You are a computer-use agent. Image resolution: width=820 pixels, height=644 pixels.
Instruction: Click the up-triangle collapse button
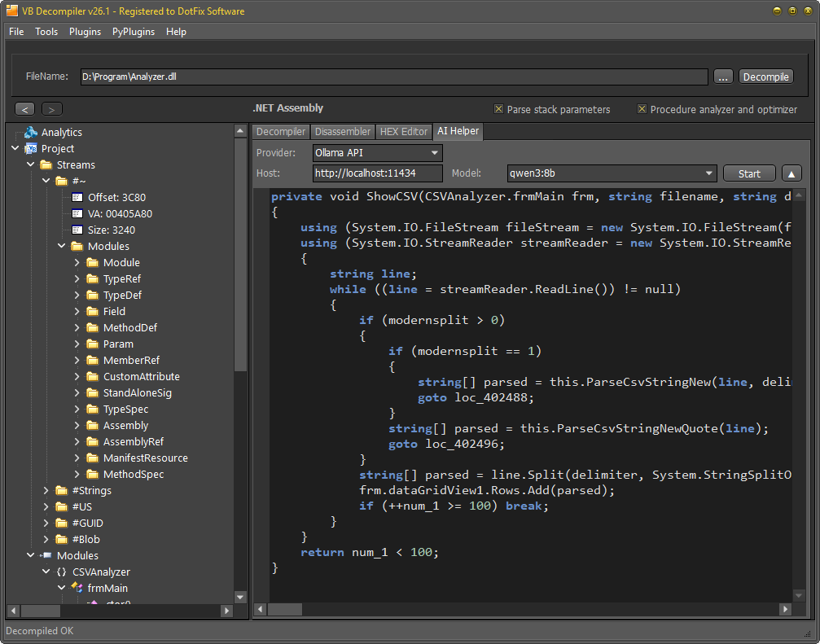pyautogui.click(x=791, y=173)
